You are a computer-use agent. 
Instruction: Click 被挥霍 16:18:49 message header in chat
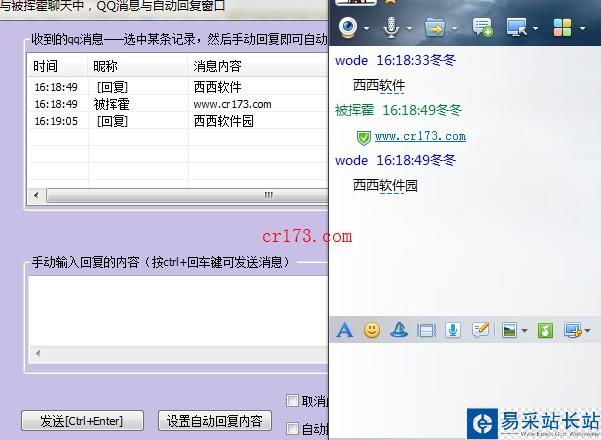(x=398, y=110)
